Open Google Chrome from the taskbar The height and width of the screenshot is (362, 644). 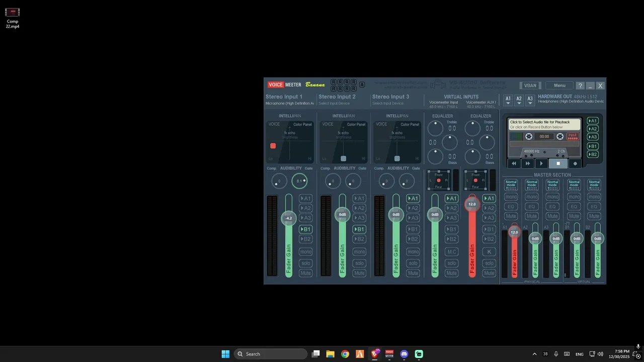pyautogui.click(x=345, y=354)
